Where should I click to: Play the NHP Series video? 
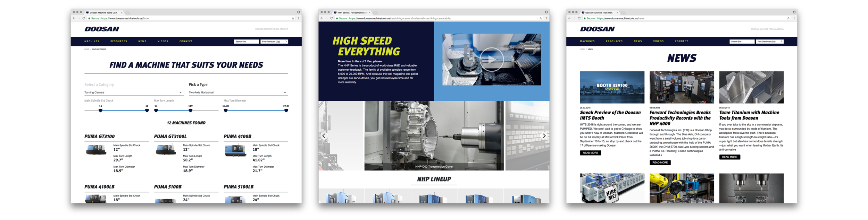tap(491, 60)
